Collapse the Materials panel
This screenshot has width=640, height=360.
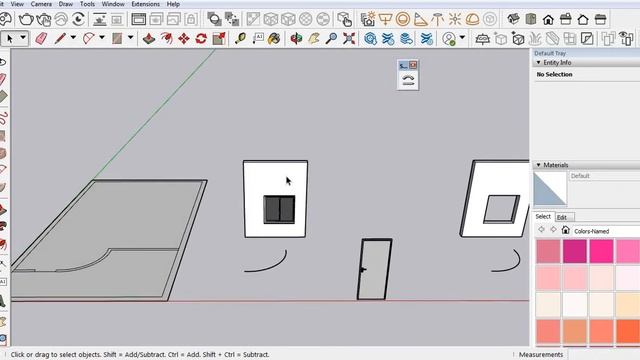(x=538, y=165)
